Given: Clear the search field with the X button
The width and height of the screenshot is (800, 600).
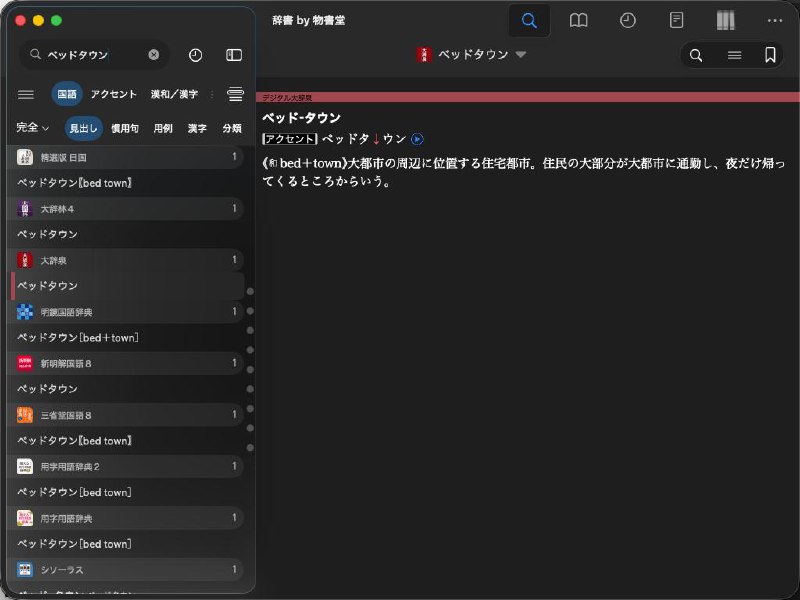Looking at the screenshot, I should pos(155,55).
